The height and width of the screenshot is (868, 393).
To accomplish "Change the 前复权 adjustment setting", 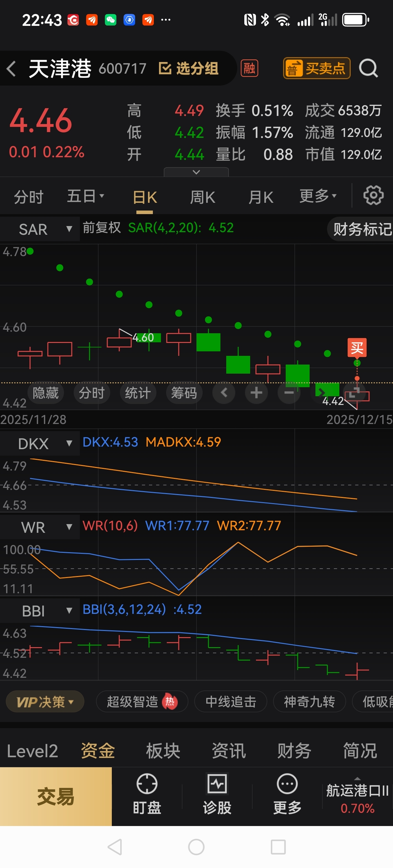I will 101,228.
